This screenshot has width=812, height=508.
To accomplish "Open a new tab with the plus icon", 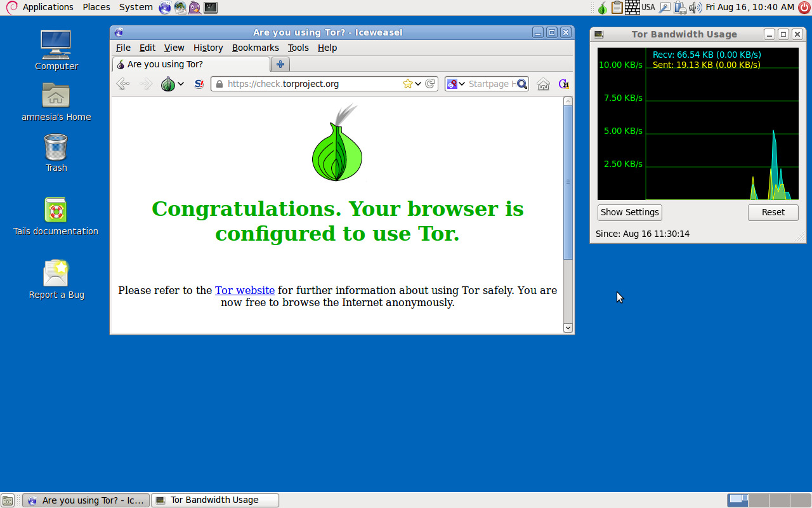I will click(280, 64).
